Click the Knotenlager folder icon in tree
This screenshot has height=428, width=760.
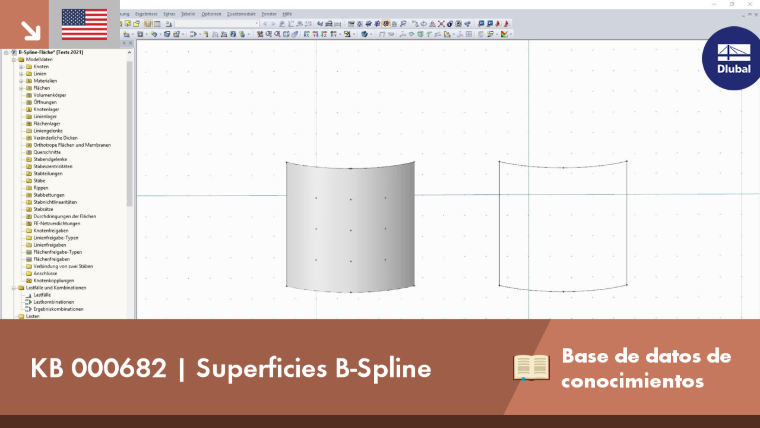(29, 110)
